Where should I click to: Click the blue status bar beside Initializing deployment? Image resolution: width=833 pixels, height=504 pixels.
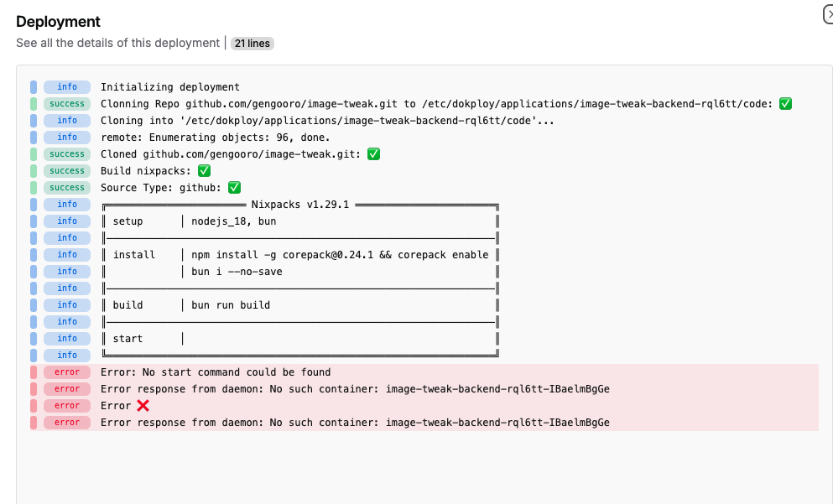pyautogui.click(x=34, y=87)
